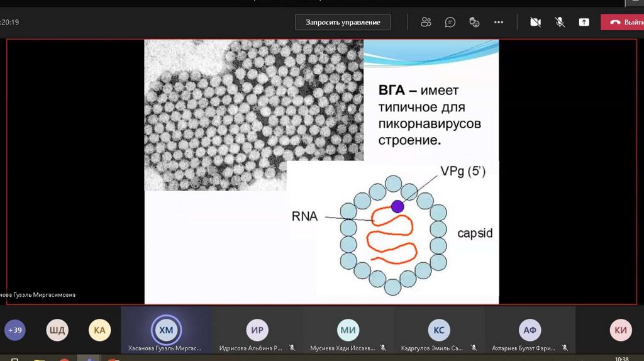
Task: Select the КС Кадргулов Эмиль participant tile
Action: (439, 330)
